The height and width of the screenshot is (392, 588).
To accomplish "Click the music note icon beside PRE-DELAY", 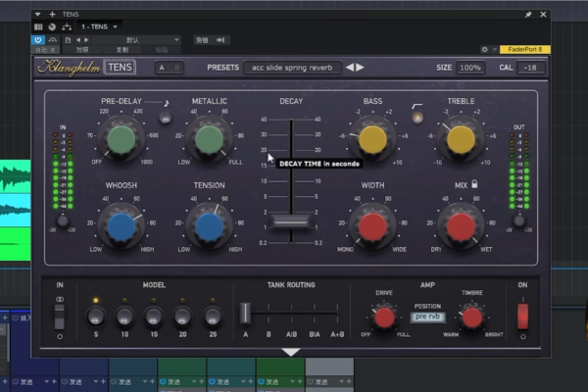I will [167, 102].
